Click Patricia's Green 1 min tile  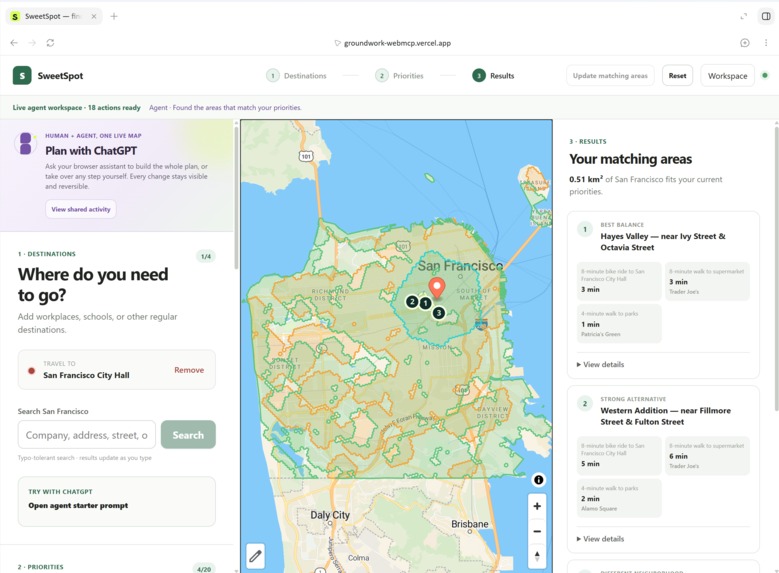619,324
